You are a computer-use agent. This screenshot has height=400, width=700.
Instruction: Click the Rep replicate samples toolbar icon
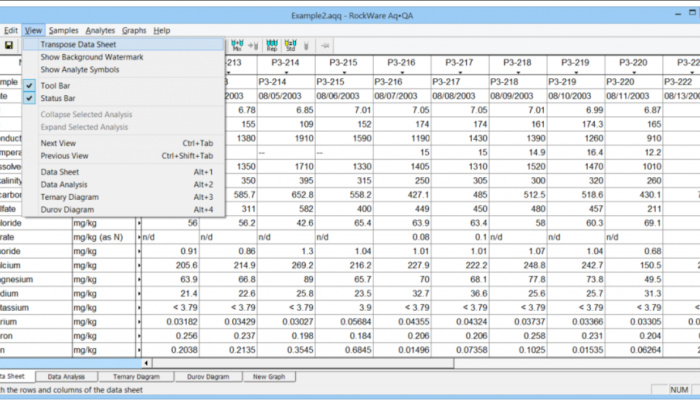pyautogui.click(x=272, y=45)
